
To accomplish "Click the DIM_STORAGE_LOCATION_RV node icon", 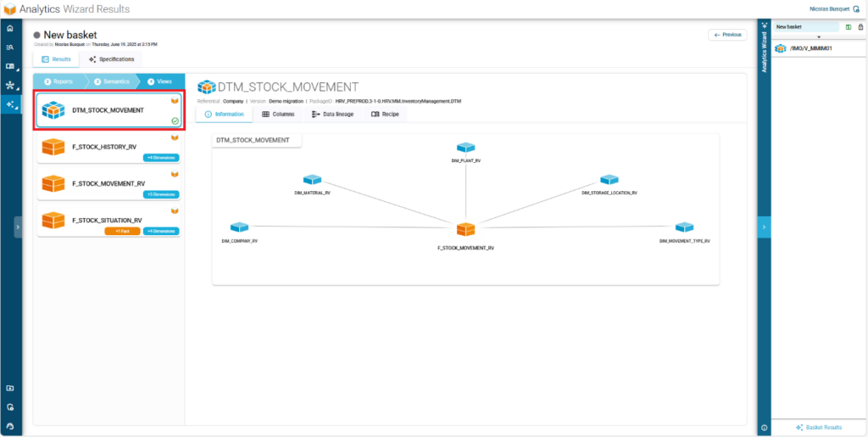I will (609, 180).
